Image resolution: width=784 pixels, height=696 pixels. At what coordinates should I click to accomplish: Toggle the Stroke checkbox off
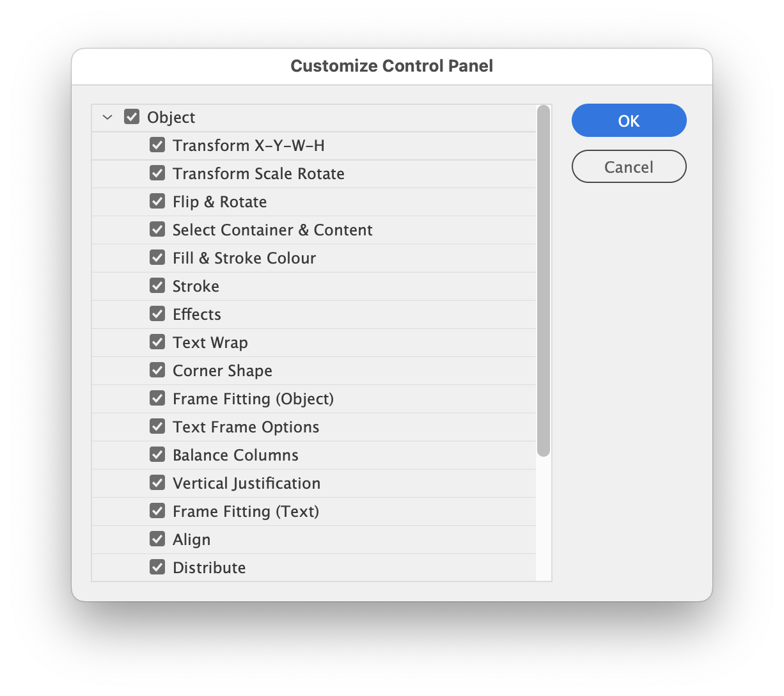click(x=157, y=285)
